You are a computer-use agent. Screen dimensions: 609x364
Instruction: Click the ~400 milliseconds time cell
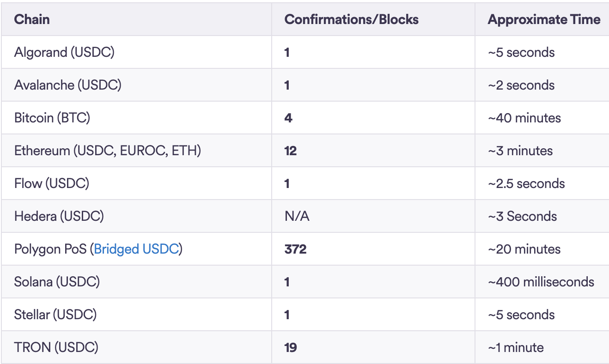point(541,282)
